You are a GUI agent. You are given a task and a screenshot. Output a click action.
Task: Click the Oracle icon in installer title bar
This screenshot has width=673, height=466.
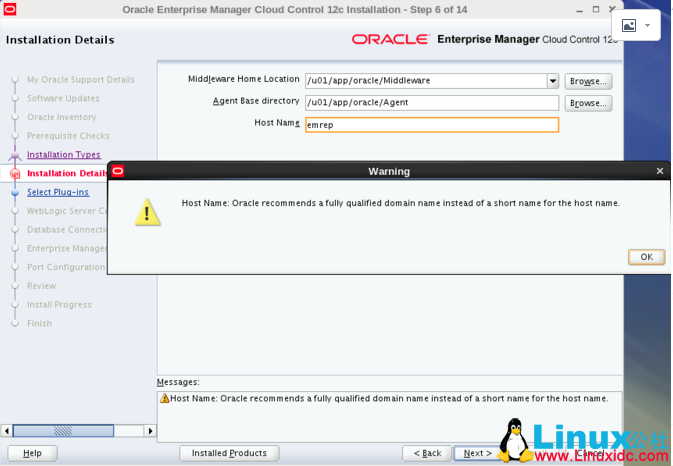pyautogui.click(x=9, y=9)
